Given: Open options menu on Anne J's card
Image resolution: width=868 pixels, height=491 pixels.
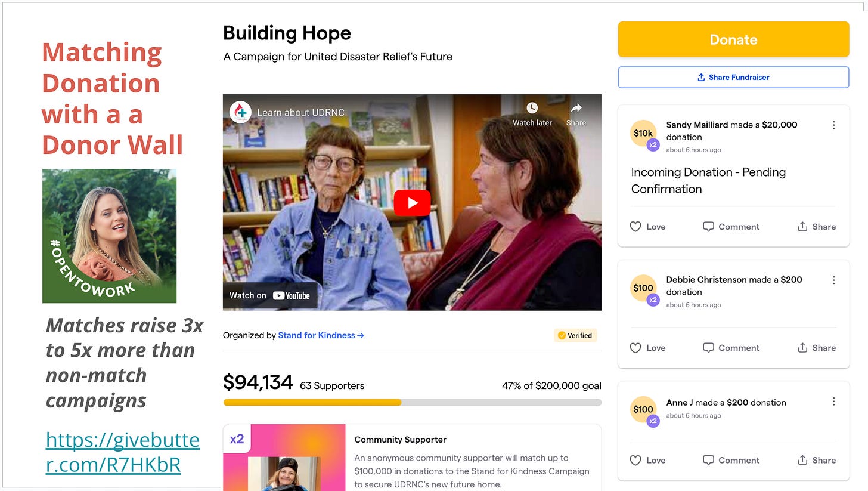Looking at the screenshot, I should point(833,402).
